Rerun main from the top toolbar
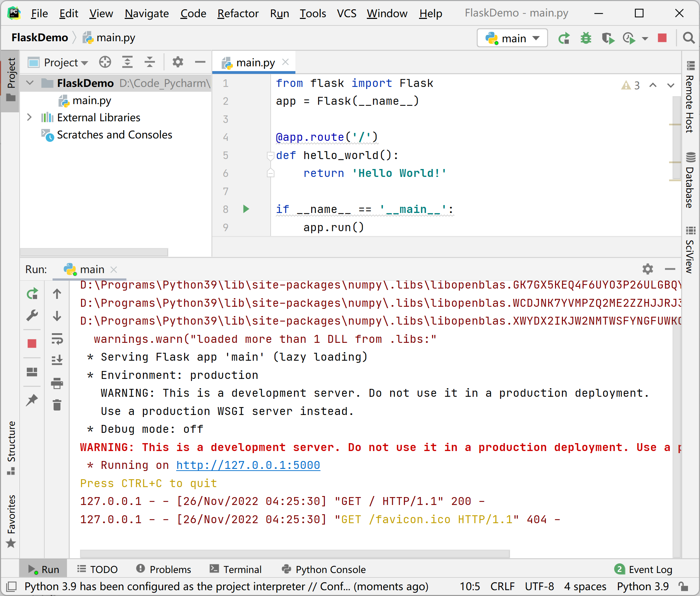 click(564, 38)
